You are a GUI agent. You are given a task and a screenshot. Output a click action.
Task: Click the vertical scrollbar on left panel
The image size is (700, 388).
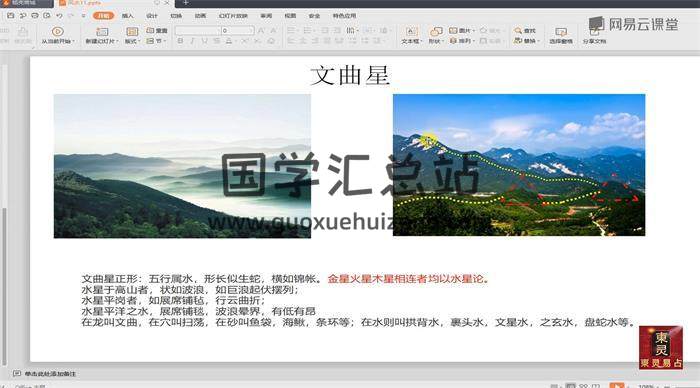pos(4,286)
